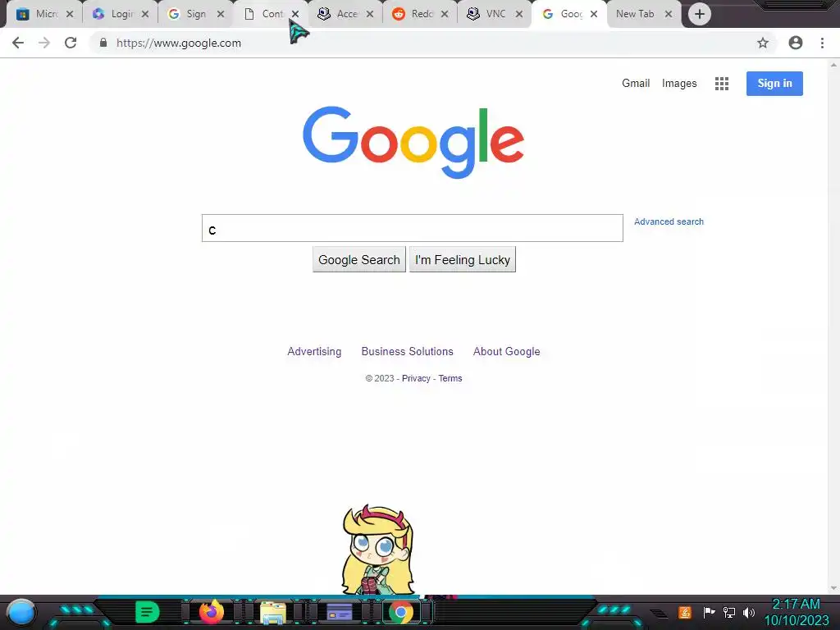Screen dimensions: 840x630
Task: Open Images link
Action: pos(679,84)
